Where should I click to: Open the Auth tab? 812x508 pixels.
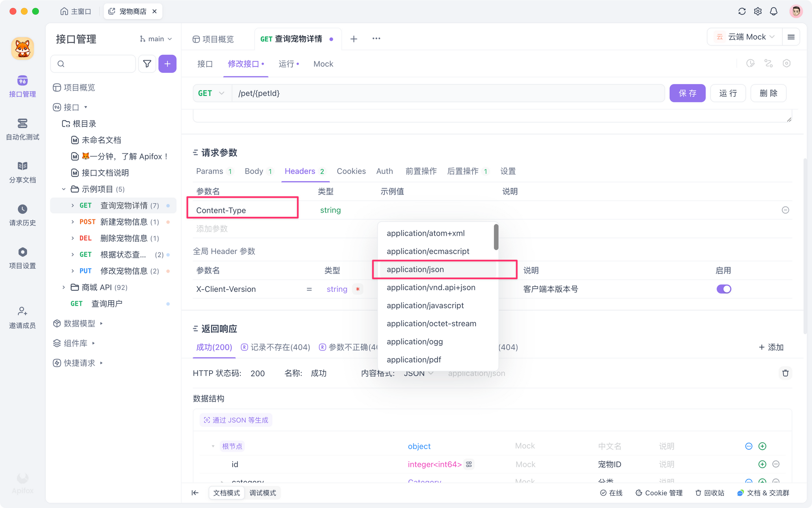click(384, 171)
